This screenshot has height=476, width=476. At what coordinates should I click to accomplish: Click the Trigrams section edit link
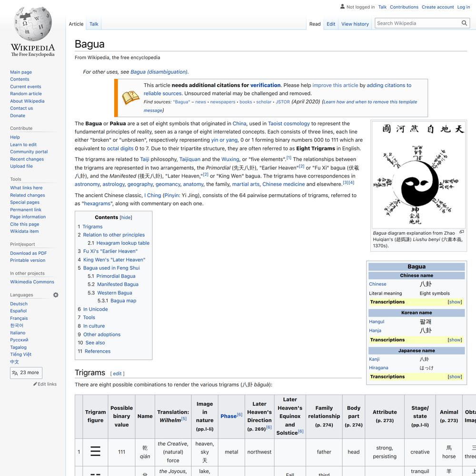pyautogui.click(x=117, y=374)
